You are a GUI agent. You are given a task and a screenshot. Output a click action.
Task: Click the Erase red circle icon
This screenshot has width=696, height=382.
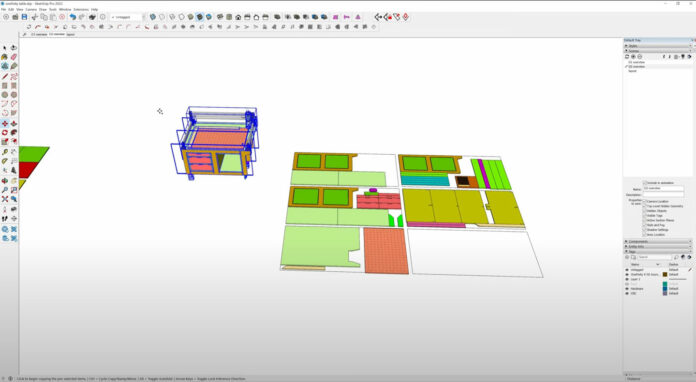click(x=62, y=17)
